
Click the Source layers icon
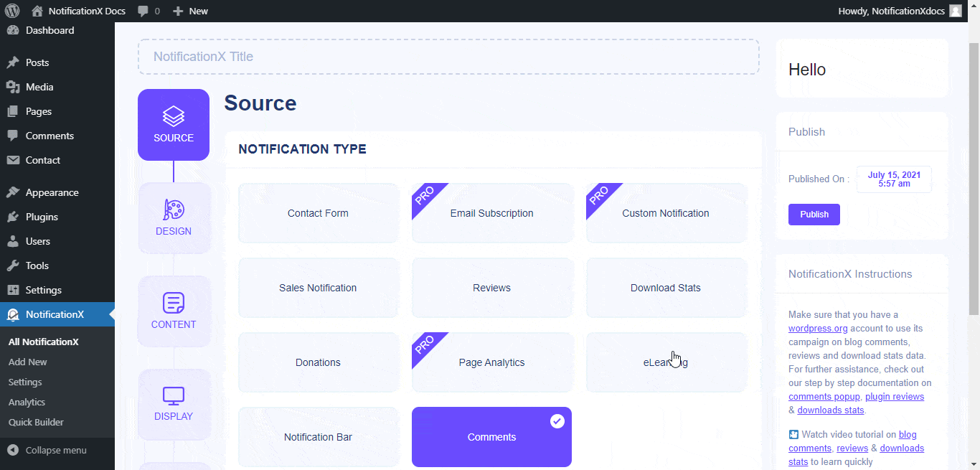coord(174,116)
